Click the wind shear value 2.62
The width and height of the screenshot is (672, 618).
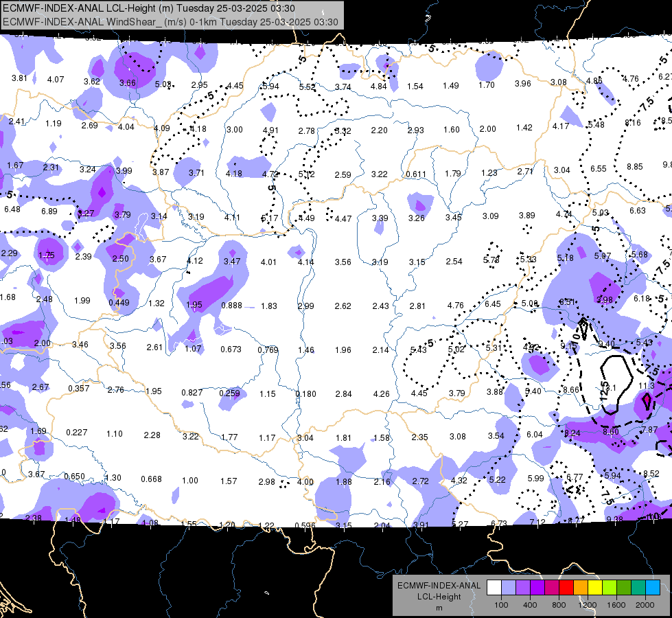coord(343,306)
